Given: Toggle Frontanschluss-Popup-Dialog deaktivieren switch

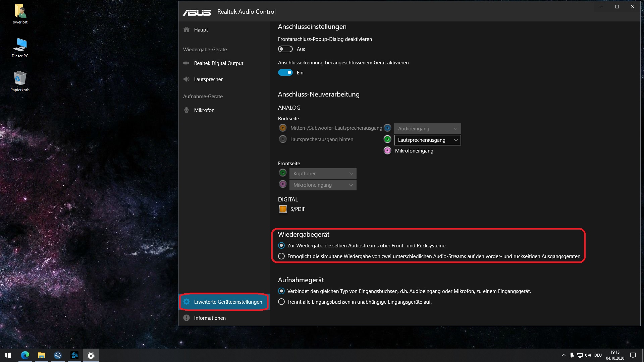Looking at the screenshot, I should point(285,49).
